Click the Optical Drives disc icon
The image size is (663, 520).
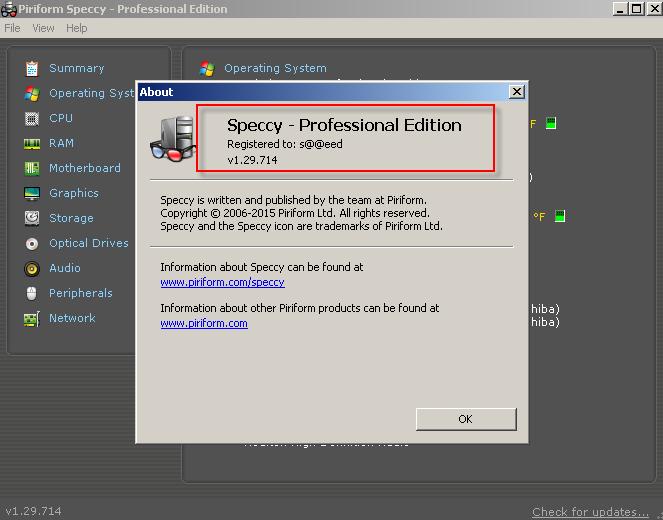click(32, 243)
